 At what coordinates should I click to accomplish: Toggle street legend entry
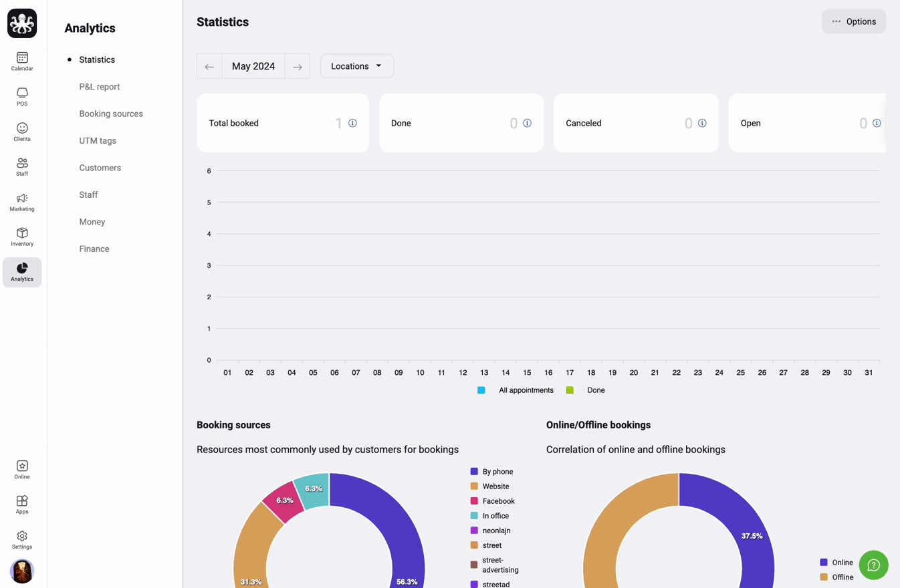point(485,545)
